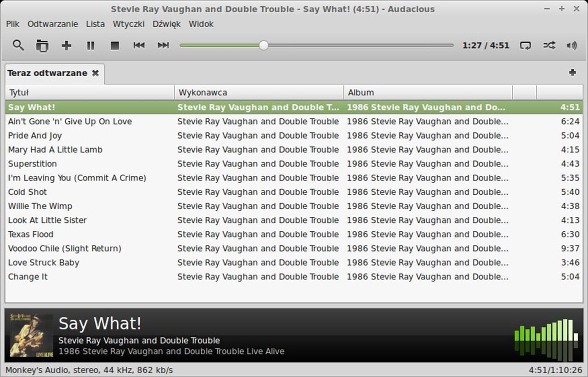Click the 9:37 duration cell
This screenshot has width=588, height=377.
(570, 248)
